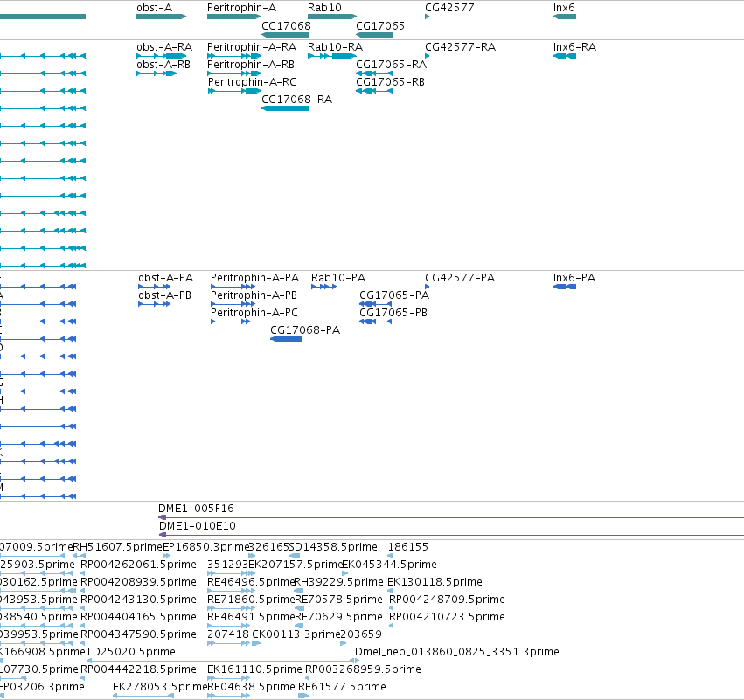Select the Rab10-PA protein feature
744x700 pixels.
tap(323, 287)
